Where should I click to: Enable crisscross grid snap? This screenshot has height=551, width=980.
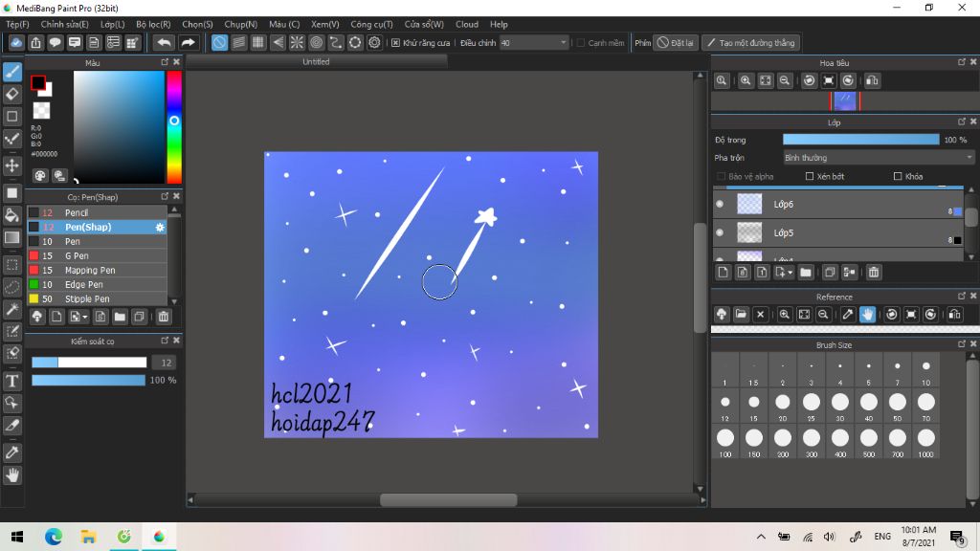[x=258, y=42]
